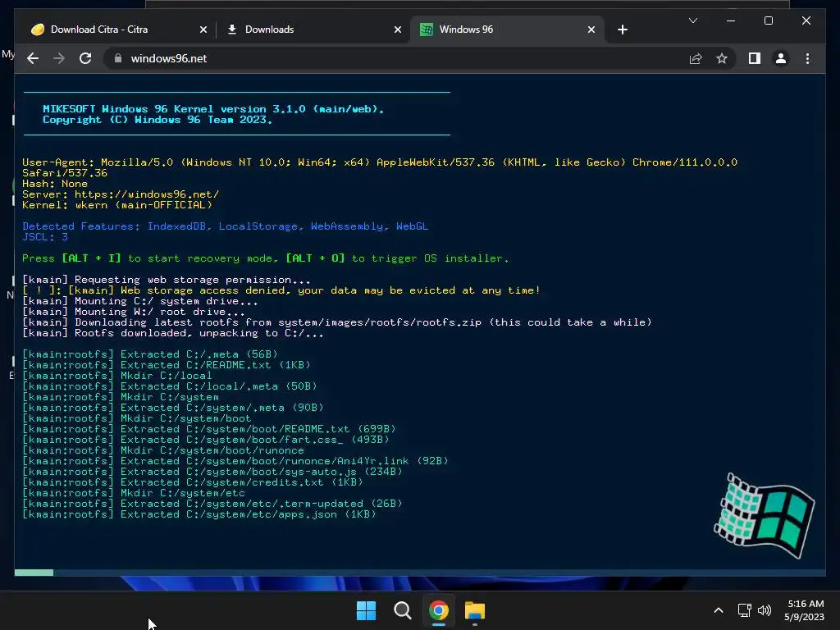Screen dimensions: 840x630
Task: Click the 'Mounting W:/ root drive' line
Action: click(x=134, y=312)
